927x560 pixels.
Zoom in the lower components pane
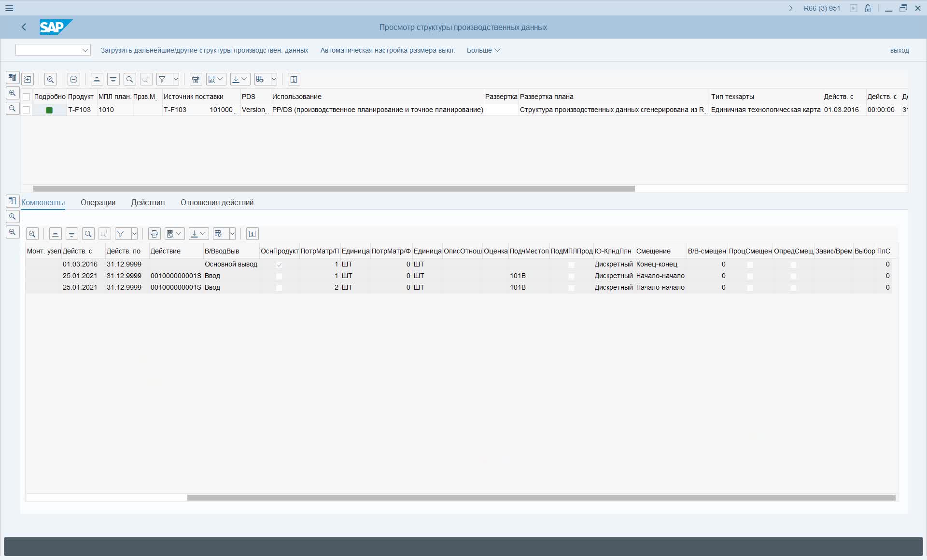tap(13, 216)
